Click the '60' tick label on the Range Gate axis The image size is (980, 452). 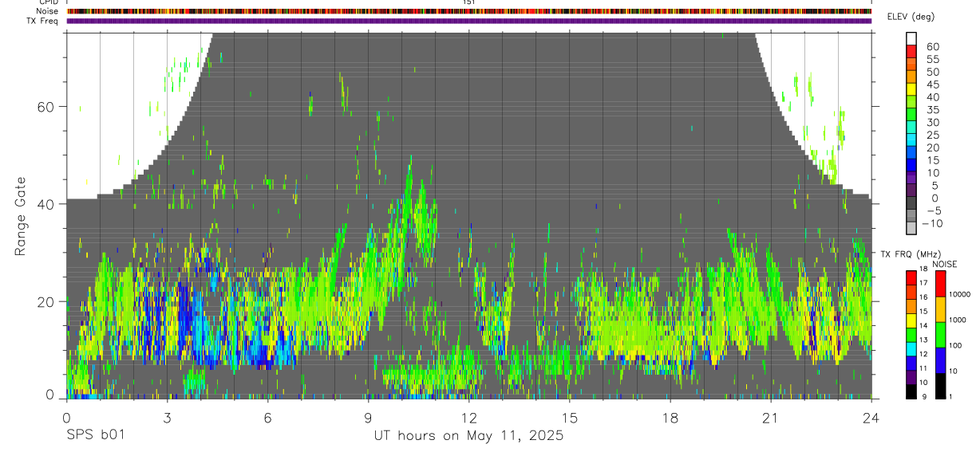(47, 107)
